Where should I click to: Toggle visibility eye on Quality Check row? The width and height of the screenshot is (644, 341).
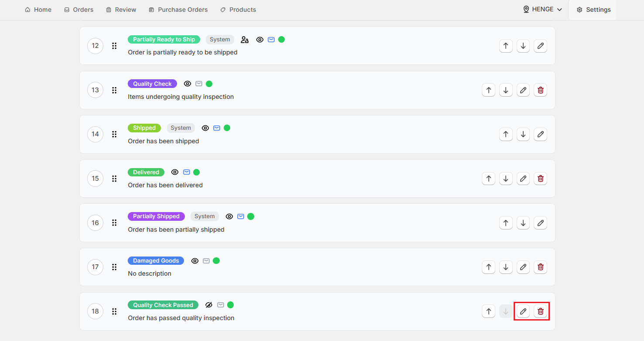pos(187,84)
